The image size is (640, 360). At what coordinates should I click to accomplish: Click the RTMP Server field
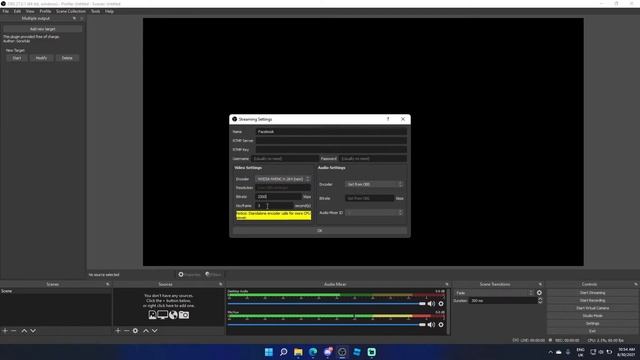click(x=331, y=140)
